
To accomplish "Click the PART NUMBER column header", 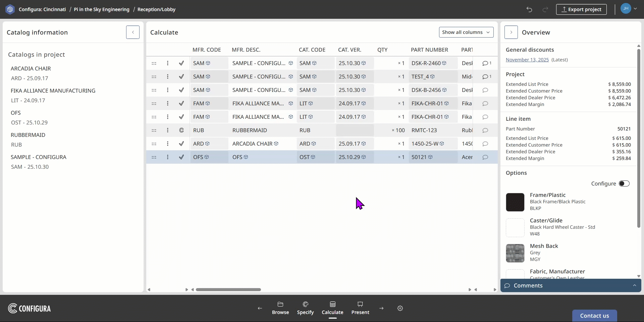I will (x=429, y=50).
